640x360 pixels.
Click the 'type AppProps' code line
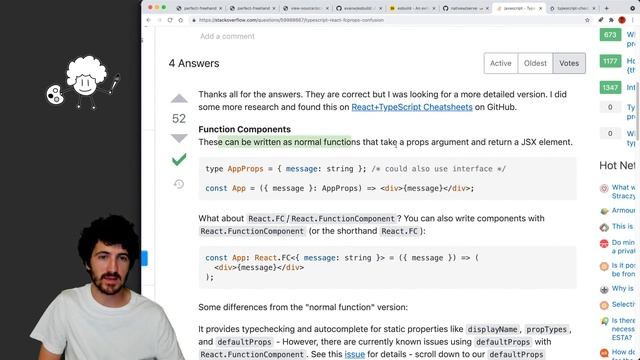point(355,169)
